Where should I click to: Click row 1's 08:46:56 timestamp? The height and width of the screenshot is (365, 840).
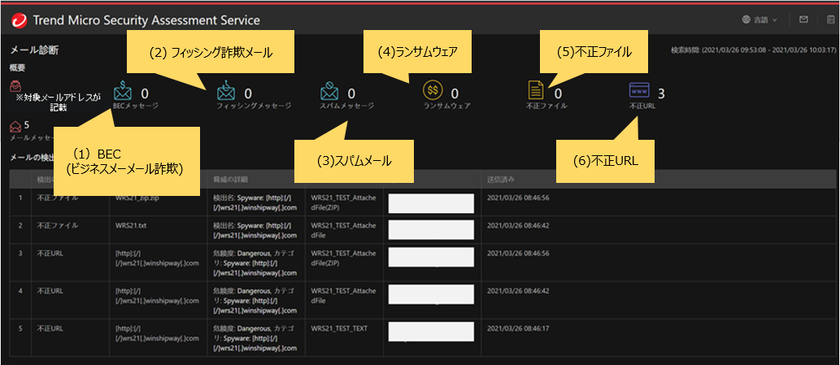(x=518, y=198)
